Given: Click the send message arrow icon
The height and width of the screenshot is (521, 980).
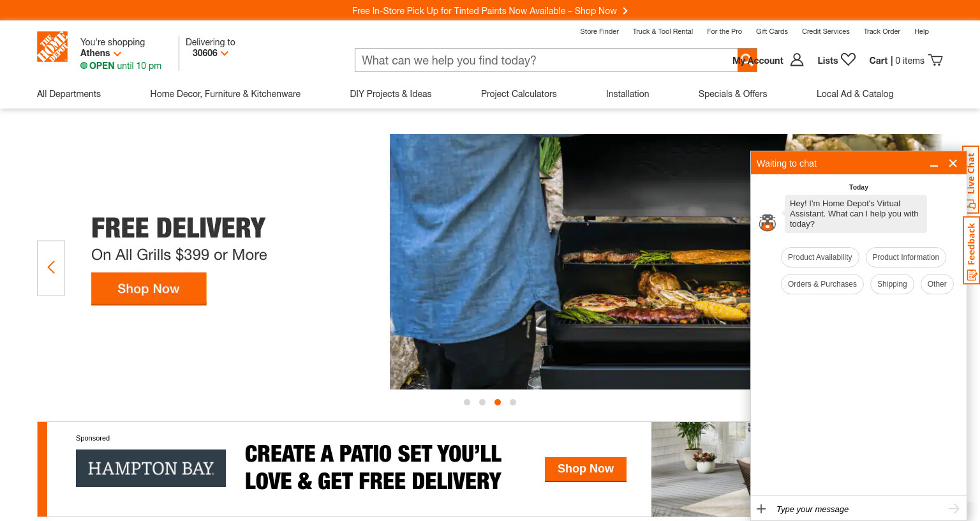Looking at the screenshot, I should click(954, 508).
